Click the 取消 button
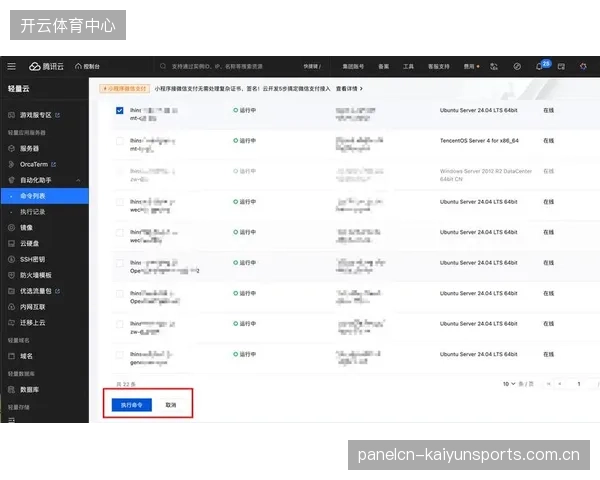Screen dimensions: 600x480 point(171,405)
